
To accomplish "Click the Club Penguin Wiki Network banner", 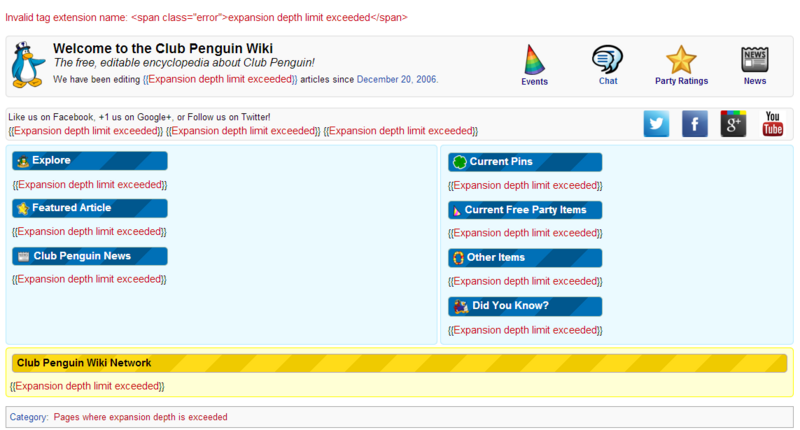I will coord(399,363).
